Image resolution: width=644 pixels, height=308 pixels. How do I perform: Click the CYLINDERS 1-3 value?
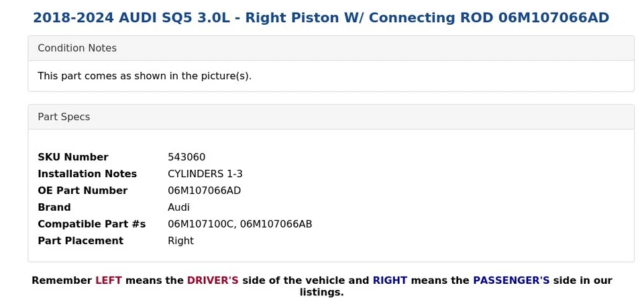pos(205,174)
